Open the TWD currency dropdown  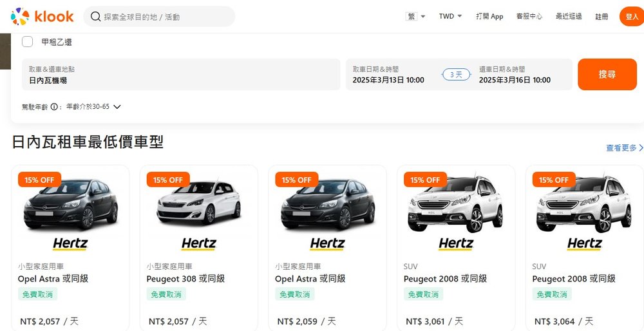(x=450, y=16)
